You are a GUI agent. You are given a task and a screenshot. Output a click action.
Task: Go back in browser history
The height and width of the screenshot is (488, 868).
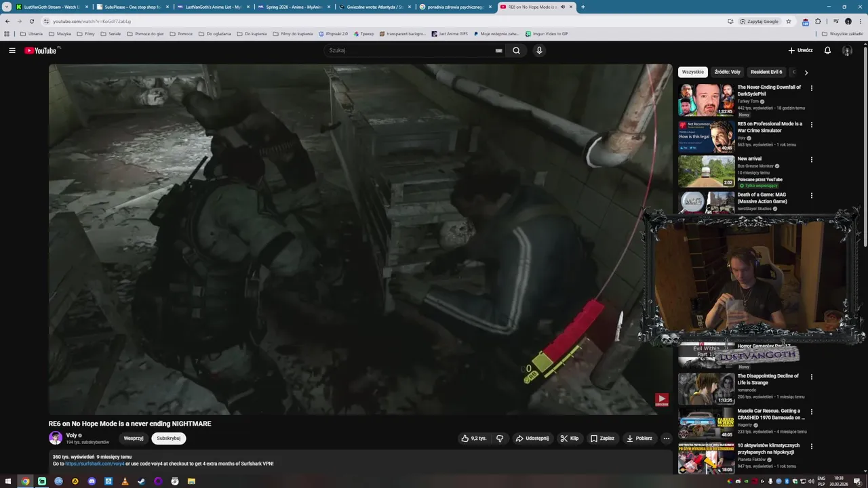(x=7, y=21)
